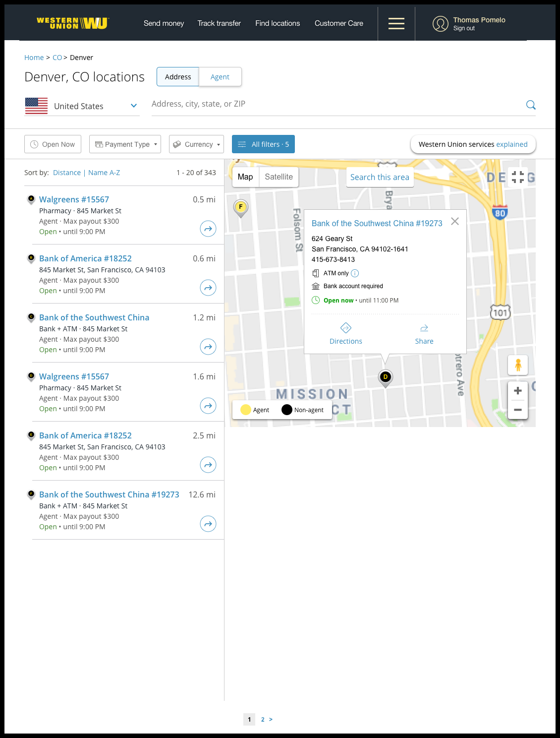Image resolution: width=560 pixels, height=738 pixels.
Task: Open Walgreens #15567 listing at 0.5 mi
Action: (74, 199)
